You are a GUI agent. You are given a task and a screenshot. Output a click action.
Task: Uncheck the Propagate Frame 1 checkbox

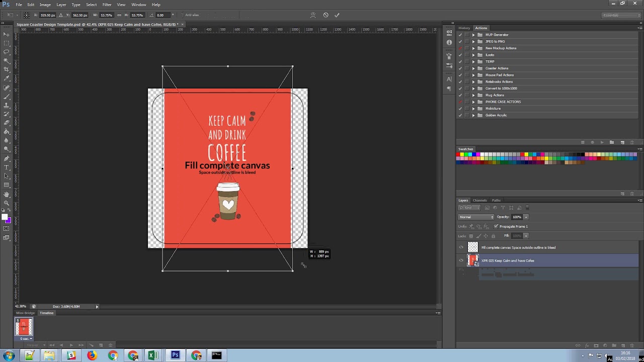pos(496,226)
